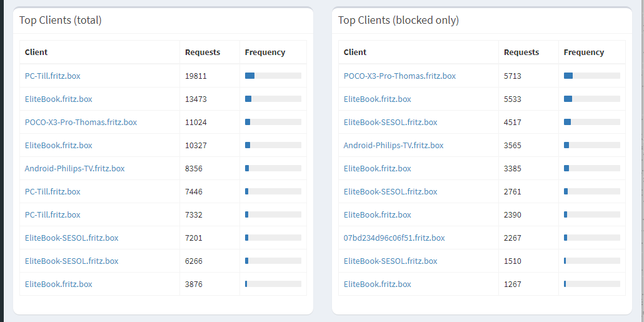Open Android-Philips-TV.fritz.box in total clients table
644x322 pixels.
pyautogui.click(x=75, y=168)
